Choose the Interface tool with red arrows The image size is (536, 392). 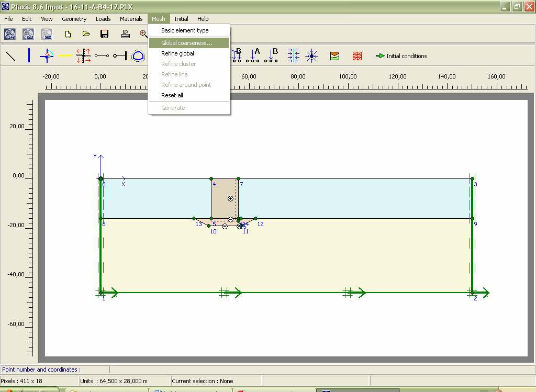tap(83, 55)
